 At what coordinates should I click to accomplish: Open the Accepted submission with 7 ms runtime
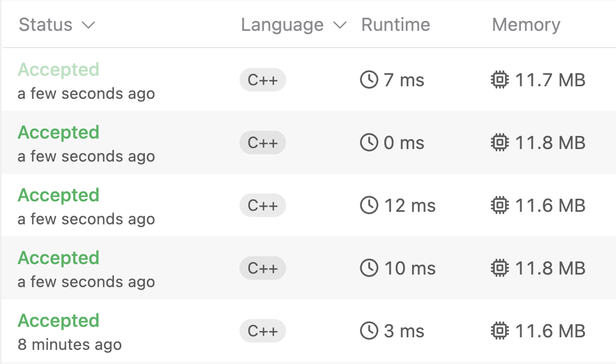coord(59,70)
